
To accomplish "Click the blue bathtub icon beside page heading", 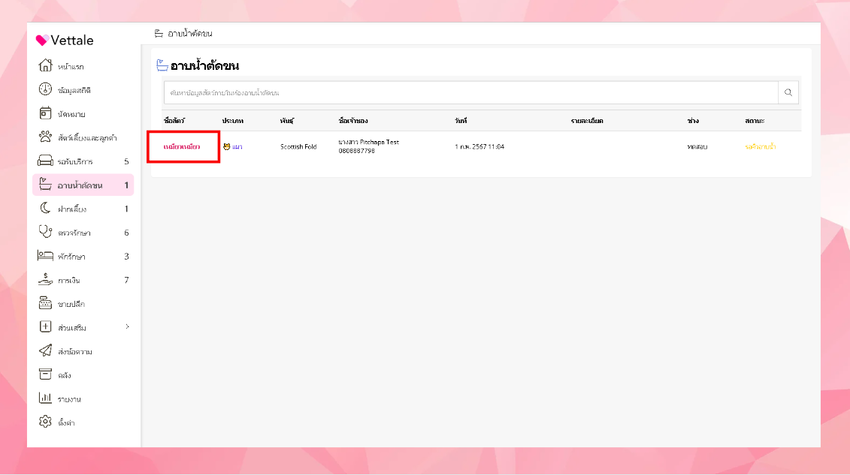I will 162,66.
